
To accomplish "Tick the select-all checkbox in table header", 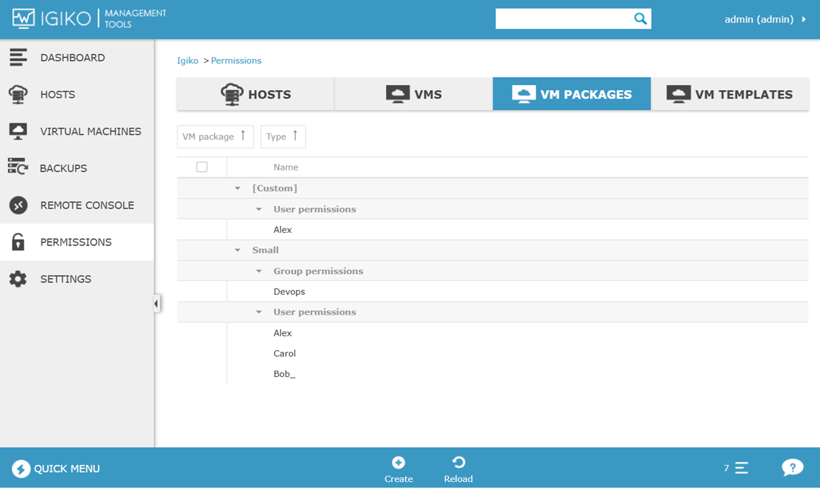I will [202, 167].
